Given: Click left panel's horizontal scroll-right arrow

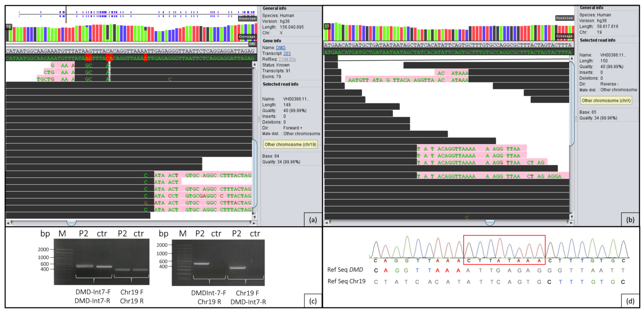Looking at the screenshot, I should point(254,223).
